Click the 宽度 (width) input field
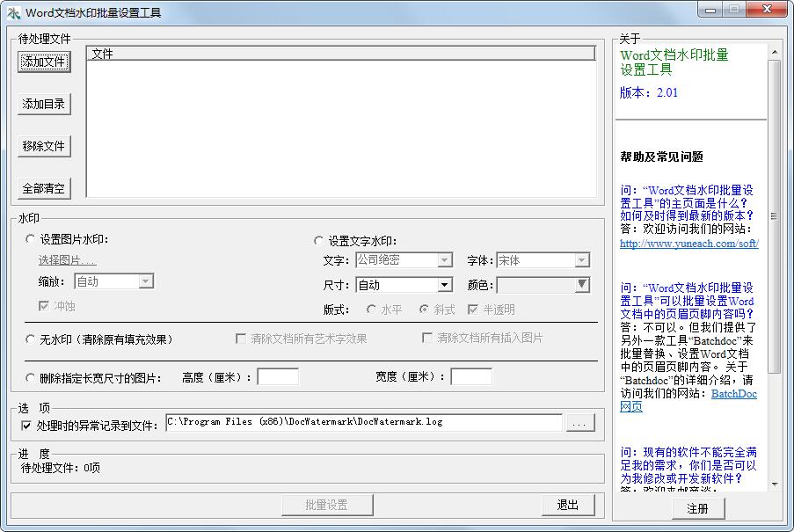794x532 pixels. click(x=471, y=377)
